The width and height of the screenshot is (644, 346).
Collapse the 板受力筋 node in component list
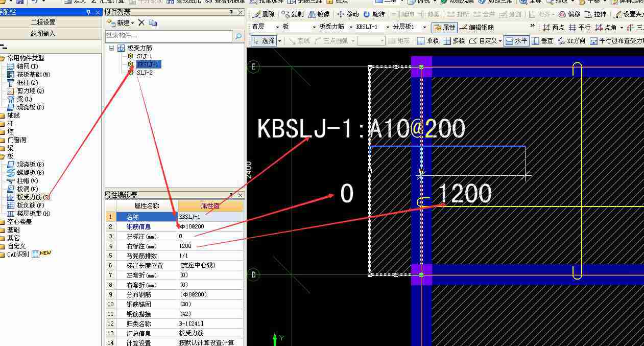coord(111,48)
